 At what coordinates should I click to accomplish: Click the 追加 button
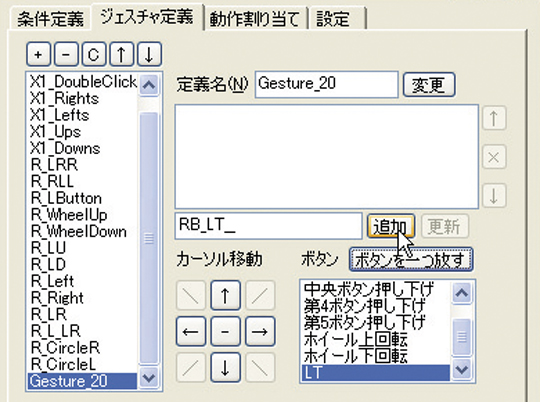[x=391, y=226]
